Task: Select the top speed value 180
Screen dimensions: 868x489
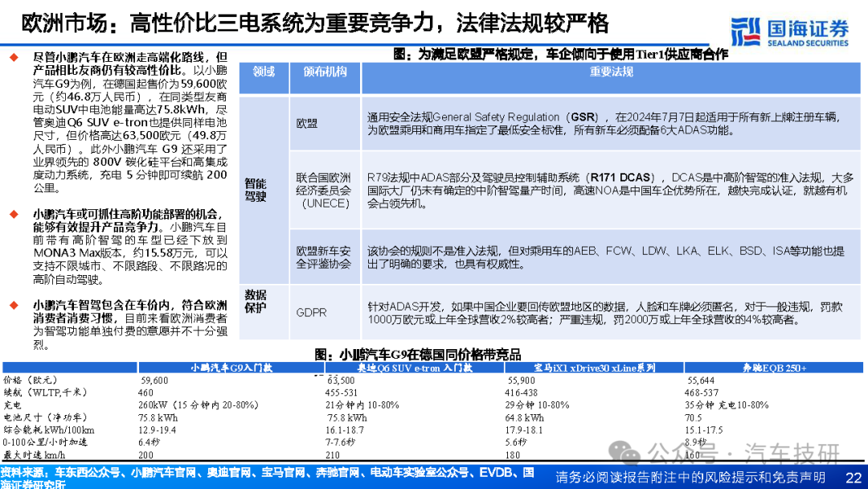Action: (512, 455)
